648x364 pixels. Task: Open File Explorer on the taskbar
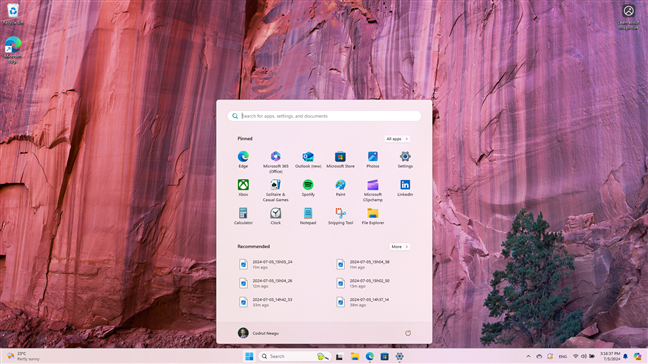(x=355, y=356)
